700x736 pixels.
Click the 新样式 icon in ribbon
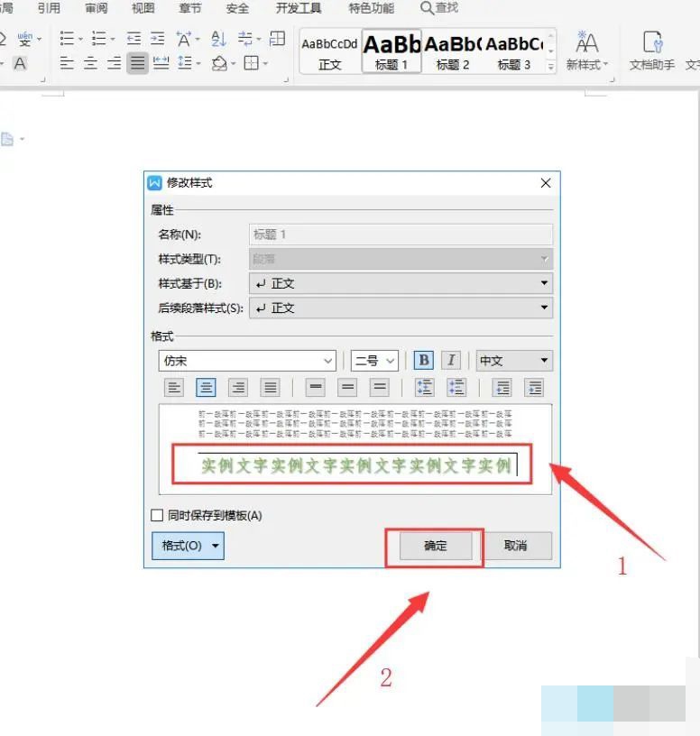587,51
